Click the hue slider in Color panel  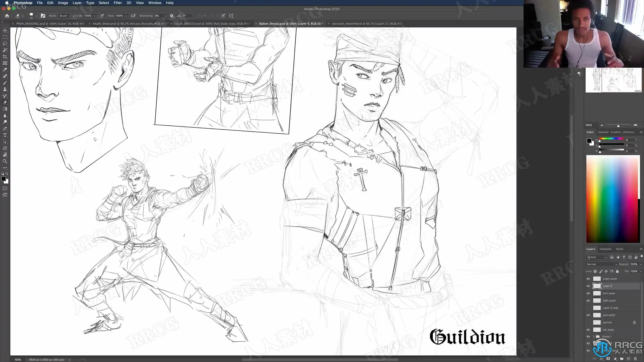[611, 139]
